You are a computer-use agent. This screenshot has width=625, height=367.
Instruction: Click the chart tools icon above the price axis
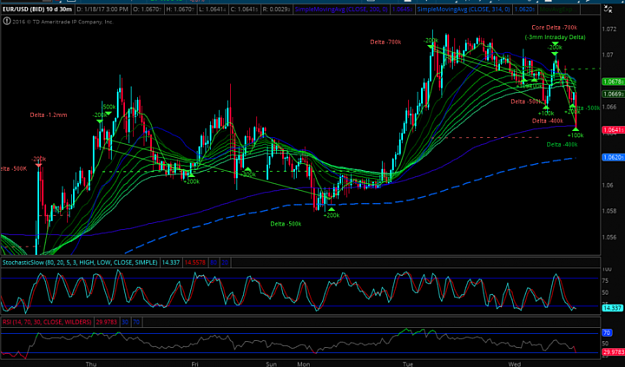[x=608, y=9]
